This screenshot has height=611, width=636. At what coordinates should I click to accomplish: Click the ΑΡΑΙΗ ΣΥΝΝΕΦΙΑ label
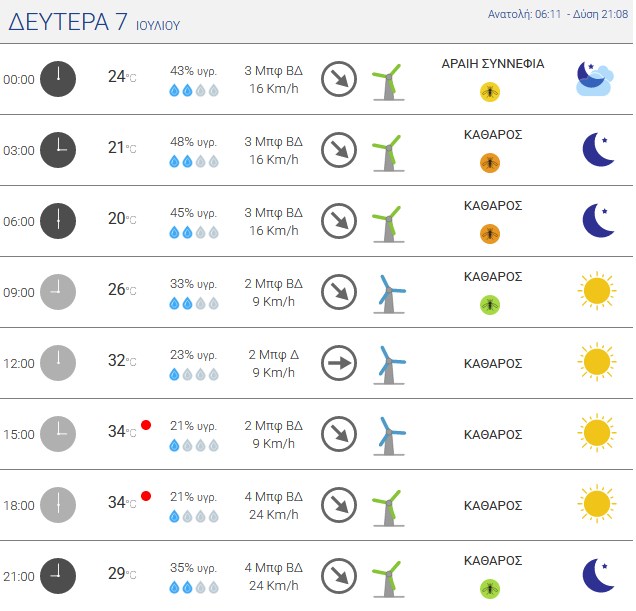pos(493,64)
